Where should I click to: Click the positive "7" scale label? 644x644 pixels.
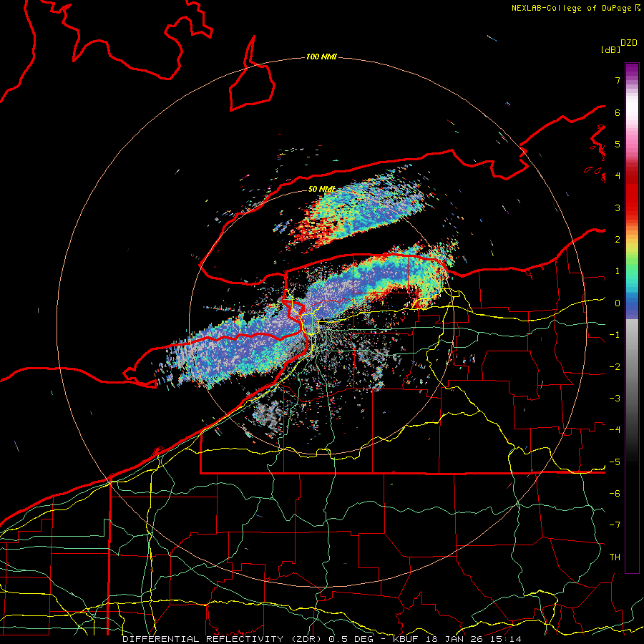click(x=618, y=80)
